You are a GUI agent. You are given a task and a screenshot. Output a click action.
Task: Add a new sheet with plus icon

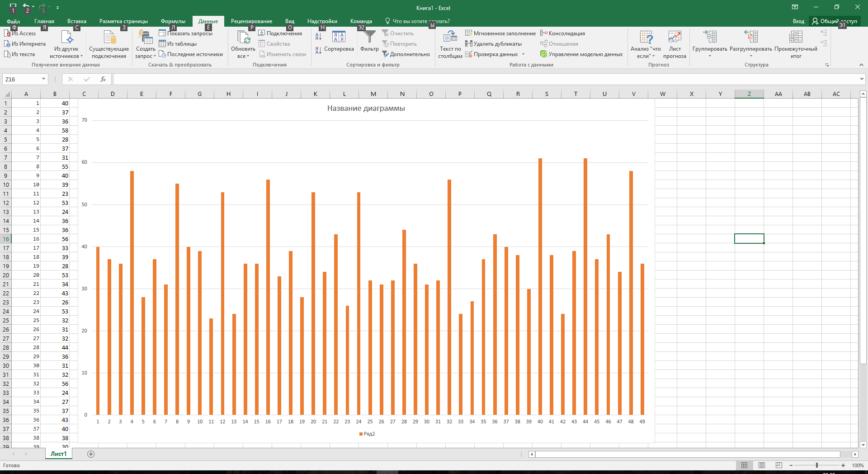(91, 454)
